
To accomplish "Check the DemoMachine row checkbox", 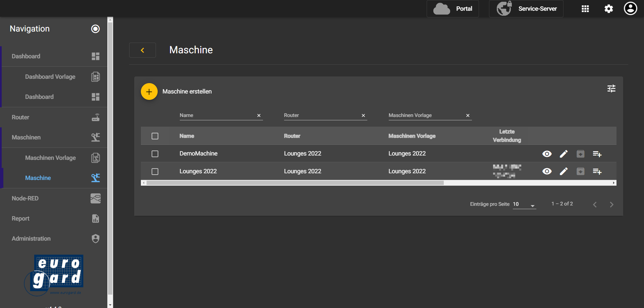I will [155, 154].
